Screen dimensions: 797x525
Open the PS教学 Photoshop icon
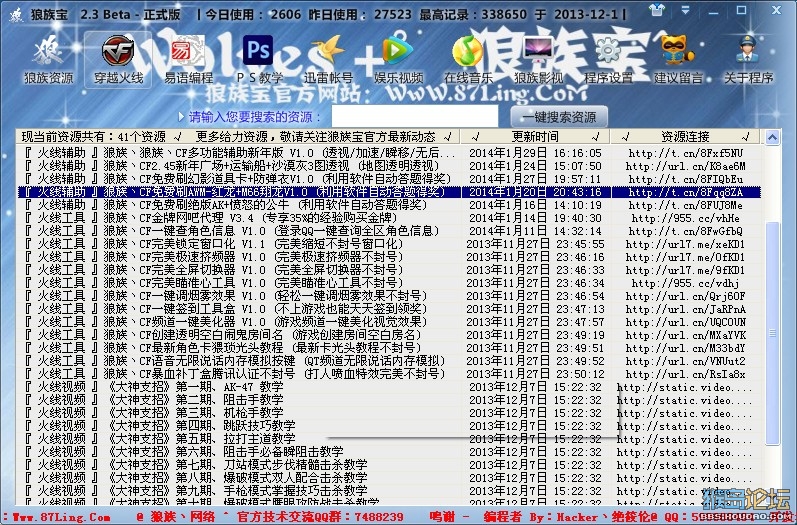259,59
